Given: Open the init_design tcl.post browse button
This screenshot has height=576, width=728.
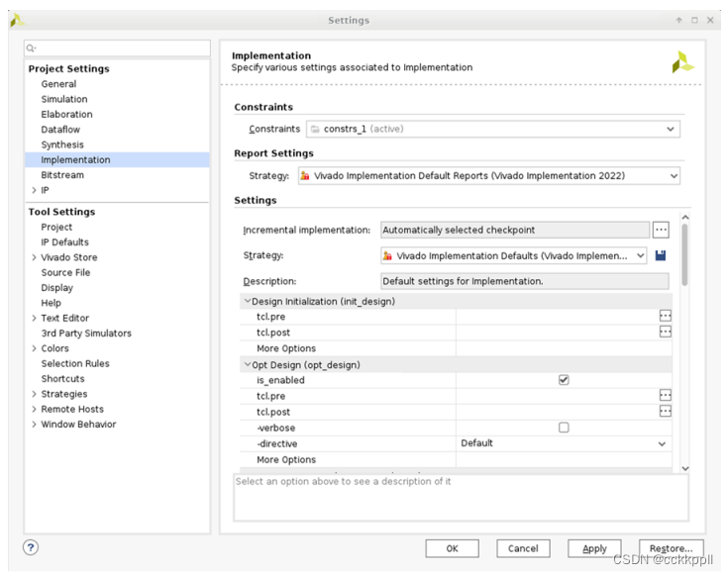Looking at the screenshot, I should click(x=665, y=333).
